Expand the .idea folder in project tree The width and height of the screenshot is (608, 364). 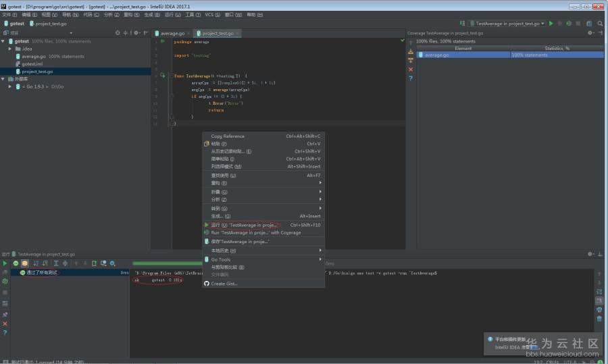click(10, 49)
